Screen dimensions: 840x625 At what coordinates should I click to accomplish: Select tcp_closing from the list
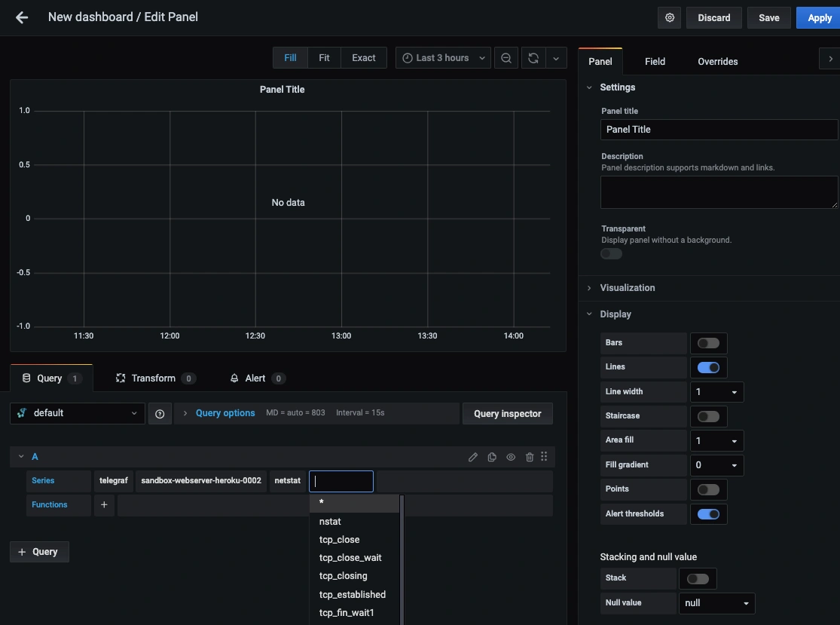(x=354, y=576)
